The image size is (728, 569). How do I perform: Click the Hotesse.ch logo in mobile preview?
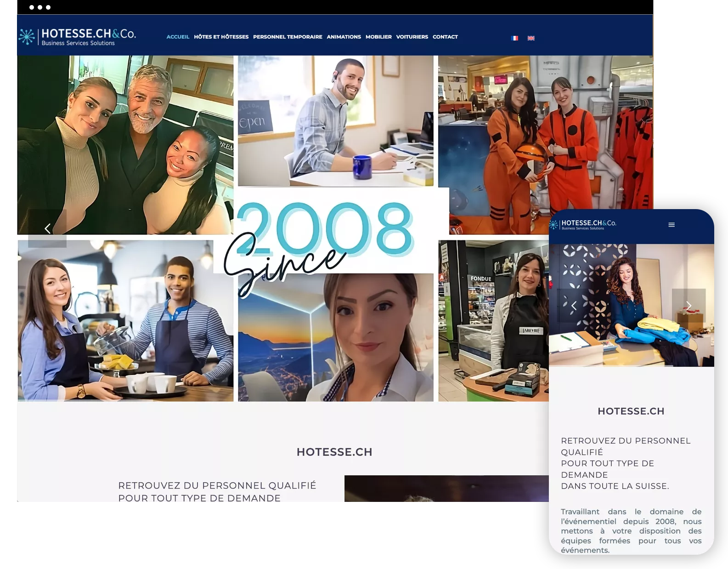583,224
